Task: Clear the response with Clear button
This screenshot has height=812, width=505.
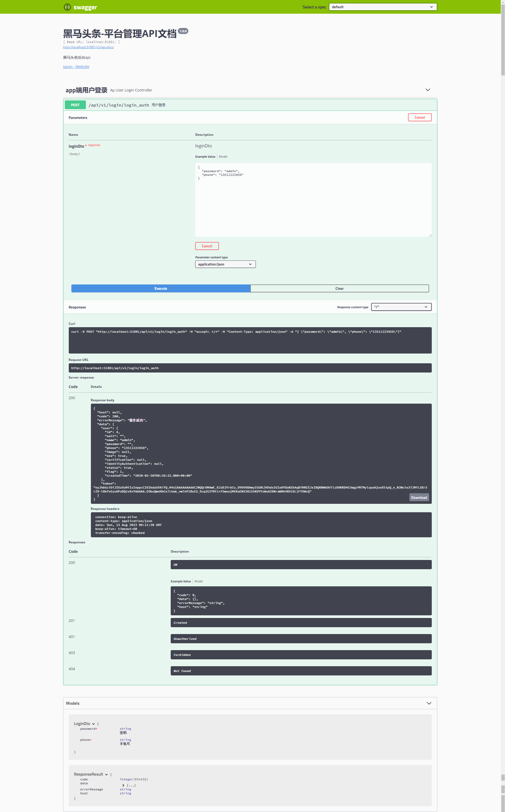Action: pos(339,289)
